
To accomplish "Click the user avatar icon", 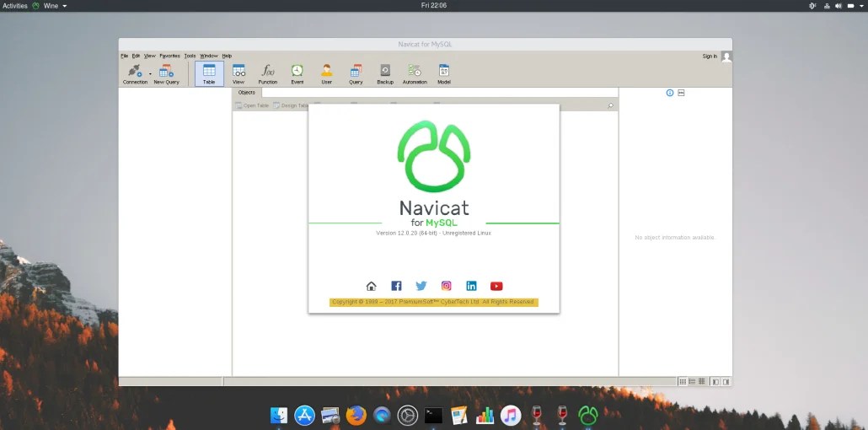I will pyautogui.click(x=726, y=56).
